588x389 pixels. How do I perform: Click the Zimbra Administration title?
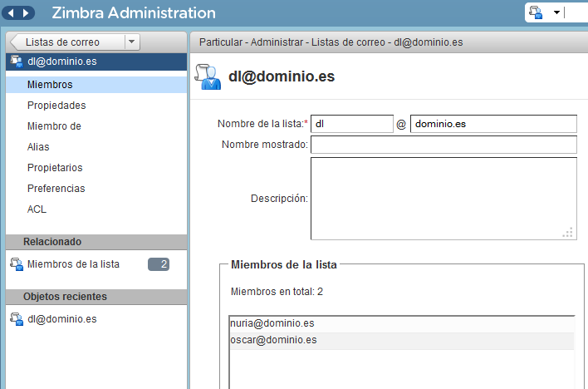tap(134, 13)
